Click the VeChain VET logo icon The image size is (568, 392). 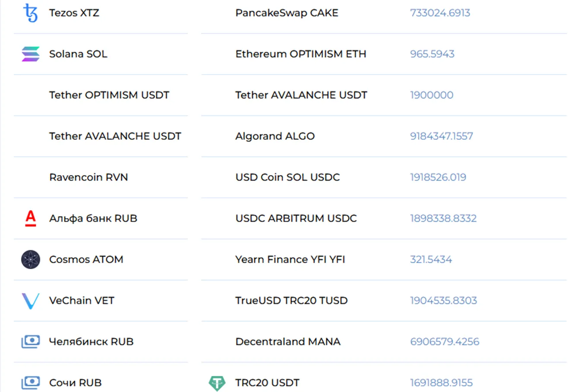point(31,301)
